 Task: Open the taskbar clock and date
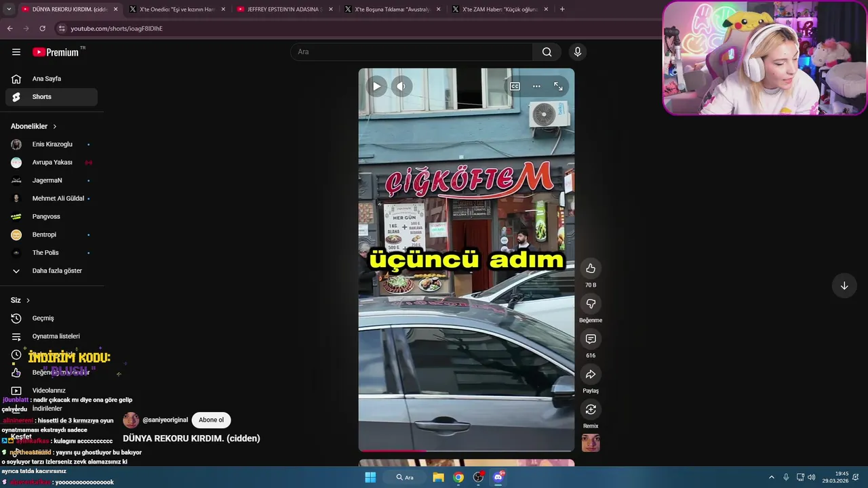point(836,477)
